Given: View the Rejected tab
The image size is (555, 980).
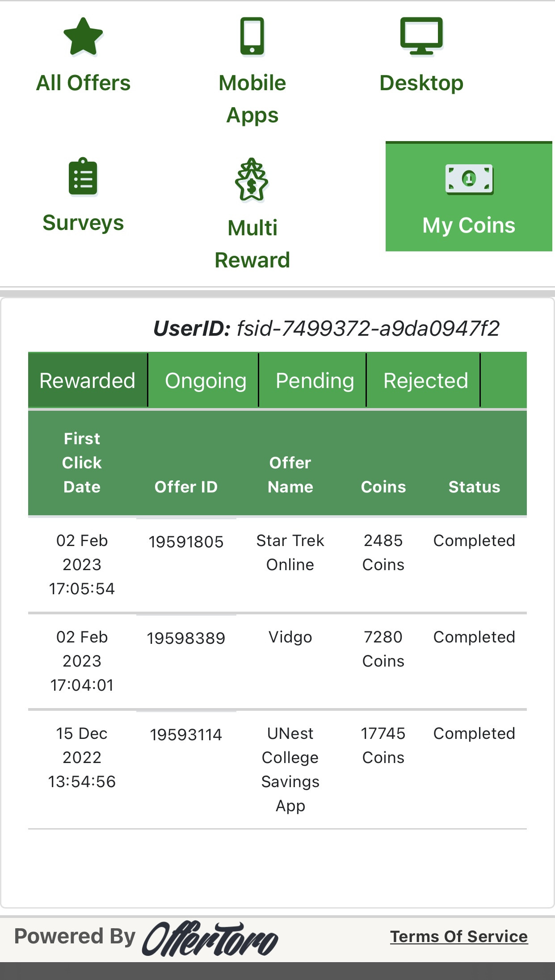Looking at the screenshot, I should point(425,380).
